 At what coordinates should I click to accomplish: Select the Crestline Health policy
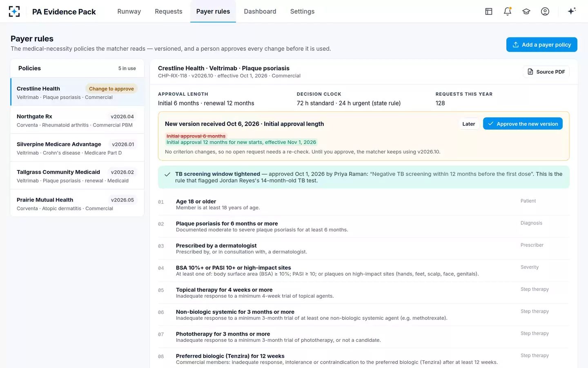click(x=77, y=92)
